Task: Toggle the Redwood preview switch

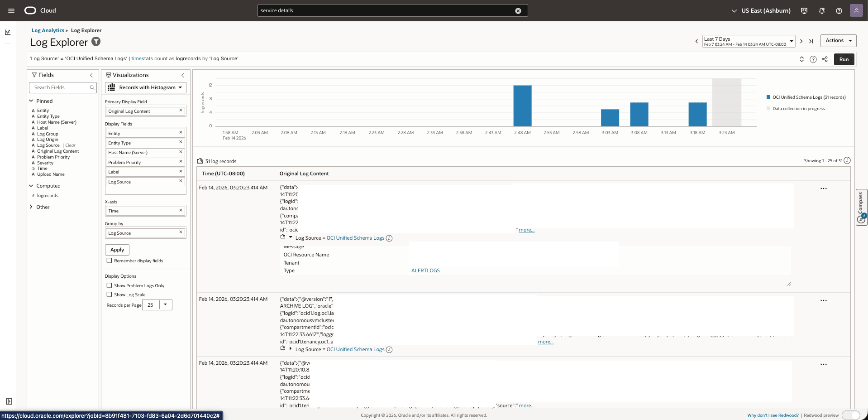Action: click(x=851, y=415)
